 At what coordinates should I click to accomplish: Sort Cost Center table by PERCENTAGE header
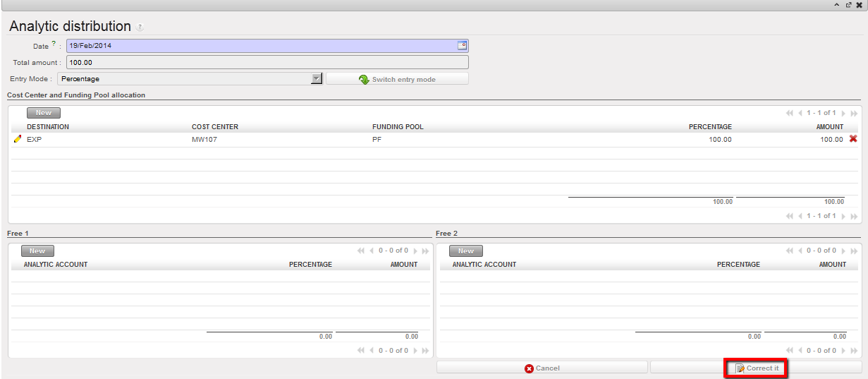tap(710, 127)
